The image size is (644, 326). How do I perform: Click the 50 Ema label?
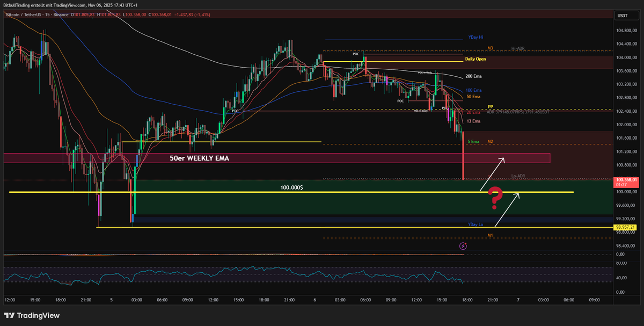click(x=473, y=97)
